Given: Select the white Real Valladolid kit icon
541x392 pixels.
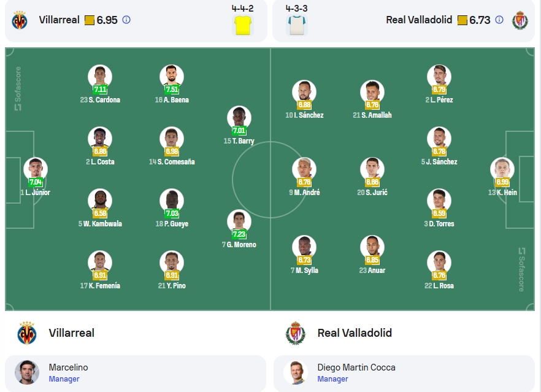Looking at the screenshot, I should tap(297, 25).
